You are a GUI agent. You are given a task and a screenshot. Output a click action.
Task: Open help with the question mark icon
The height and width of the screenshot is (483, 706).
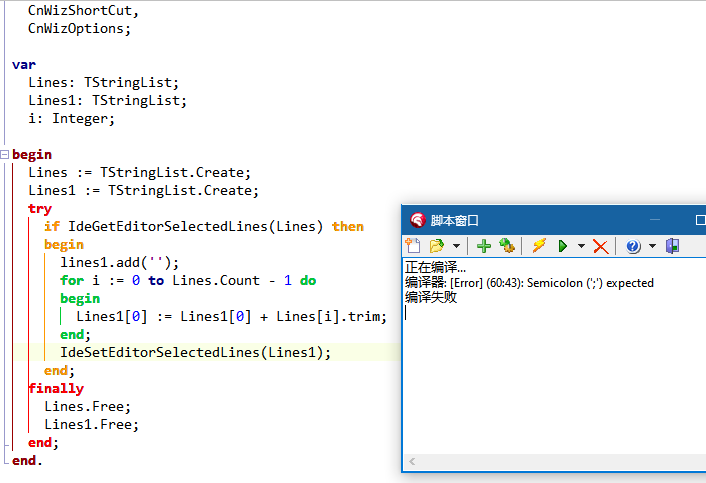point(633,246)
